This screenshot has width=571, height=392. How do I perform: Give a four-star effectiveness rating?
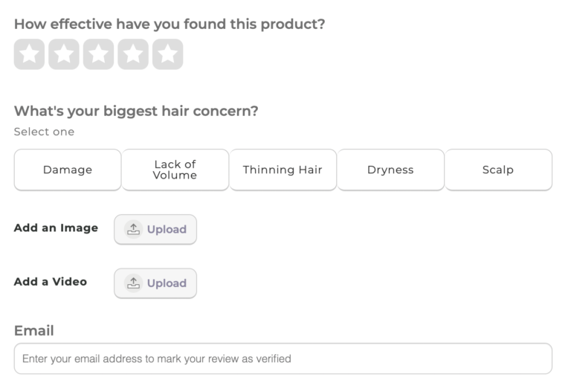point(133,54)
